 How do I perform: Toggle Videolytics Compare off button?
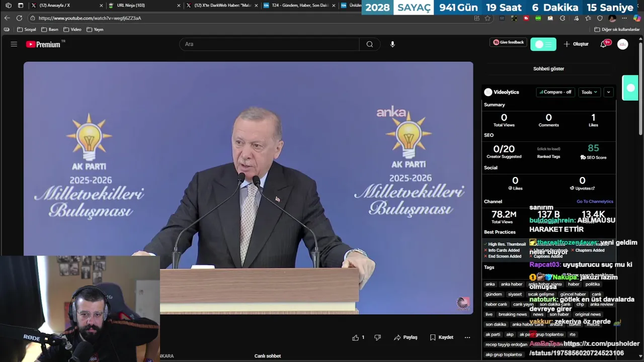click(555, 92)
